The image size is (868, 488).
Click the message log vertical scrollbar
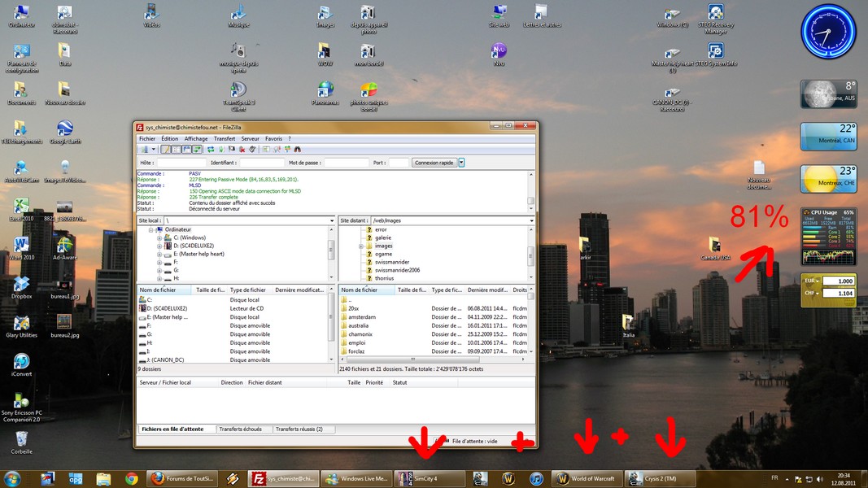point(531,191)
